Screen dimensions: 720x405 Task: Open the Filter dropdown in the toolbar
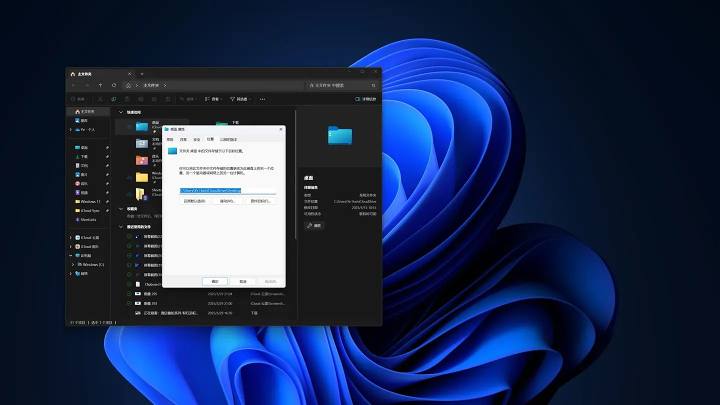tap(241, 99)
